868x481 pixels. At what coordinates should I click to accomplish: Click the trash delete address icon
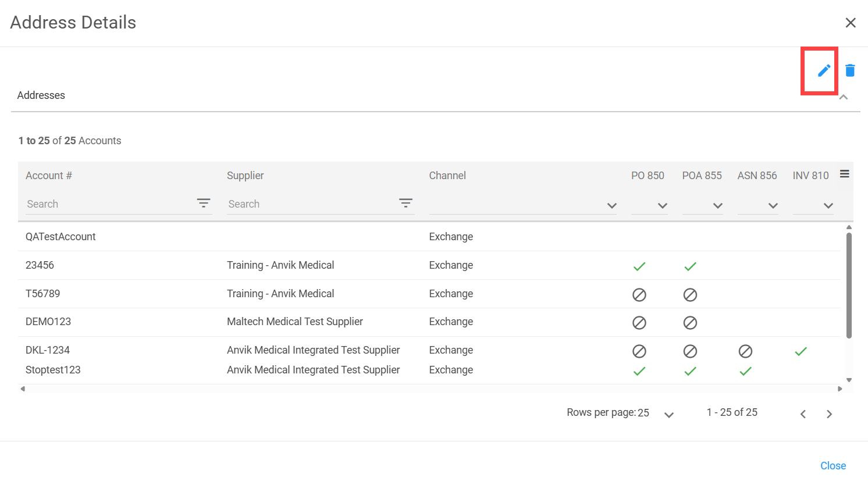[x=850, y=70]
